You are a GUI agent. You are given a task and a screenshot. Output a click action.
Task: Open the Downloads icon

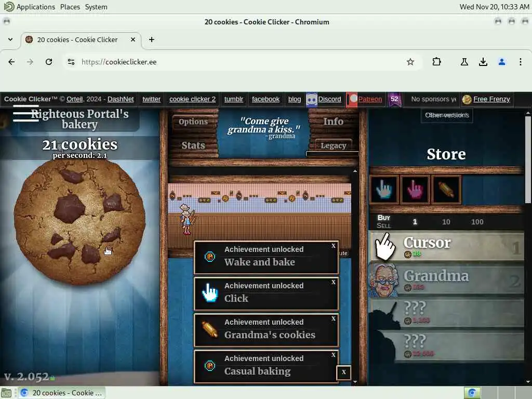[x=483, y=62]
